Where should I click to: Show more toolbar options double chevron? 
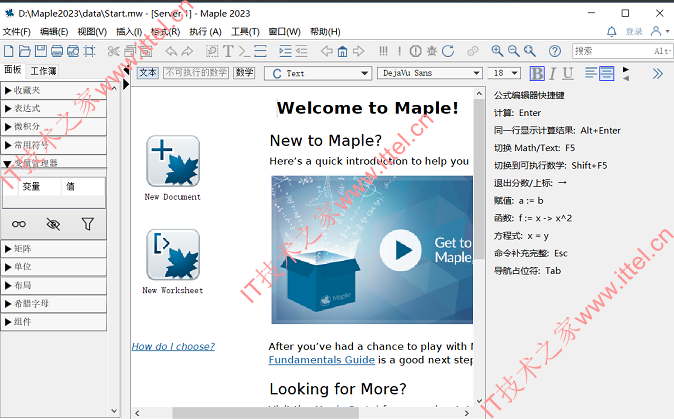(x=657, y=73)
